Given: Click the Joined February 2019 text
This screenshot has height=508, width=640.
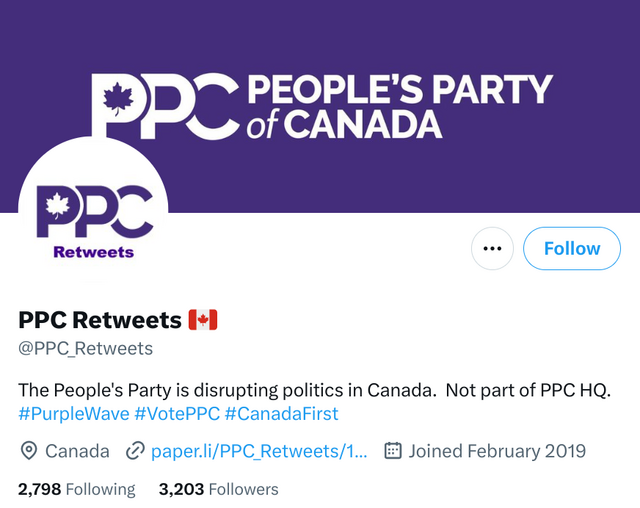Looking at the screenshot, I should point(497,451).
